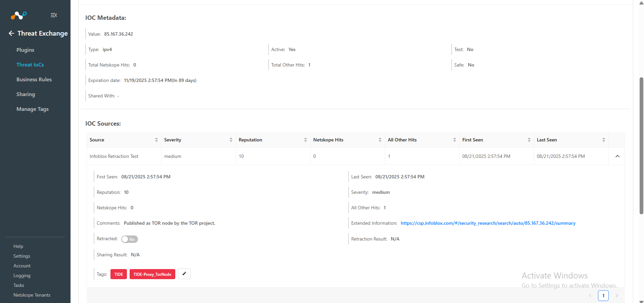
Task: Click the IOC Metadata heading
Action: tap(106, 18)
